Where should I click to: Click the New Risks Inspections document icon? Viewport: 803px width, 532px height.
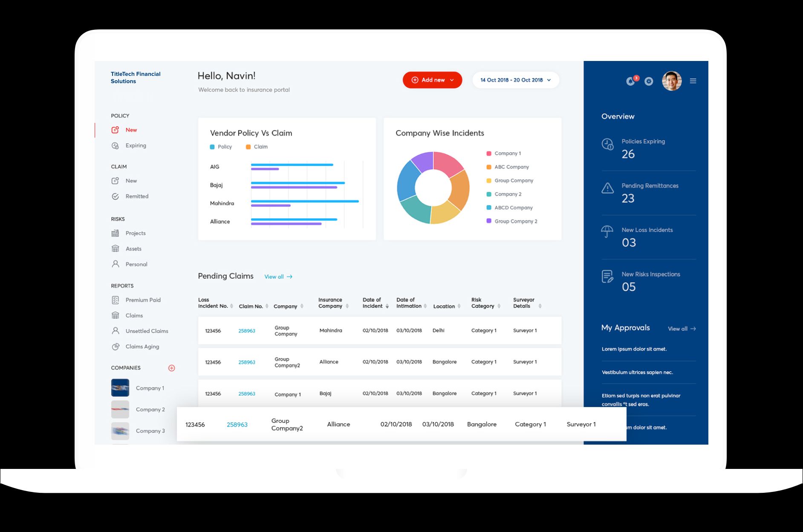[607, 276]
